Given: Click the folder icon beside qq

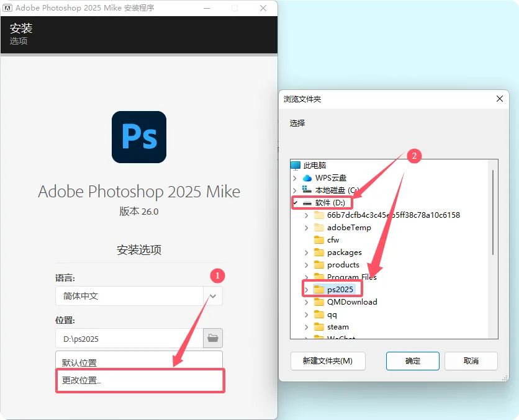Looking at the screenshot, I should click(x=319, y=314).
